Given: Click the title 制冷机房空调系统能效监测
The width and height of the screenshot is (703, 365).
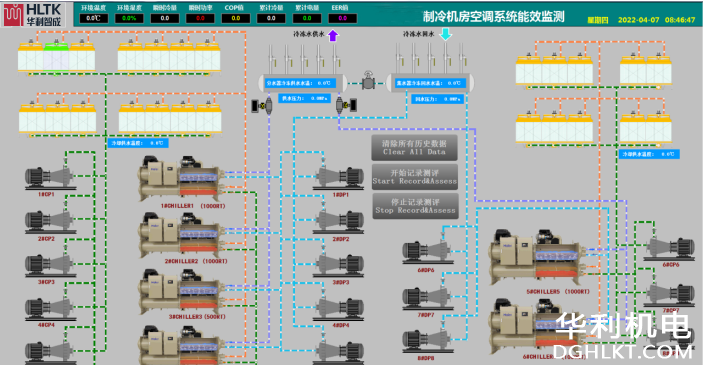Looking at the screenshot, I should 493,17.
